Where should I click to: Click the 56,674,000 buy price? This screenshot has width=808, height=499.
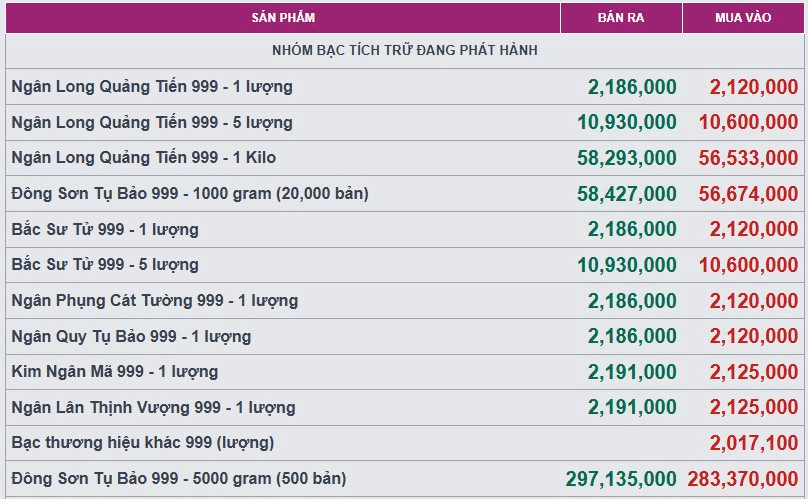click(748, 194)
